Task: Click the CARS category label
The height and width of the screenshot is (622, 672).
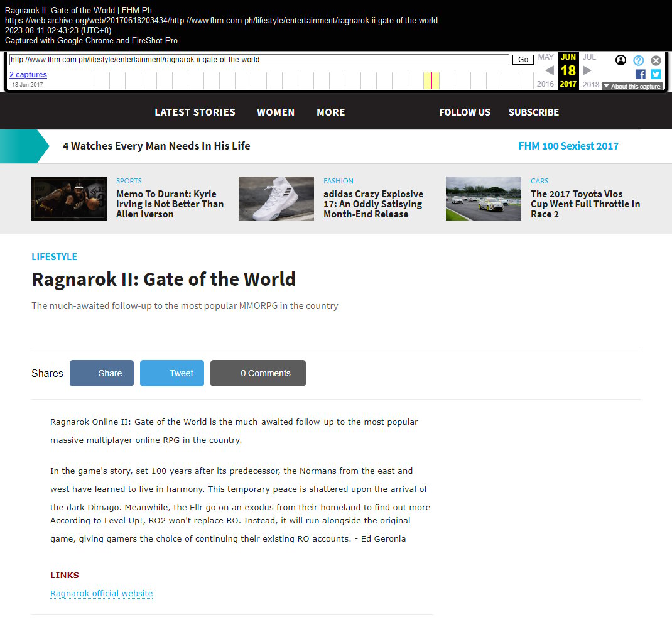Action: [539, 181]
